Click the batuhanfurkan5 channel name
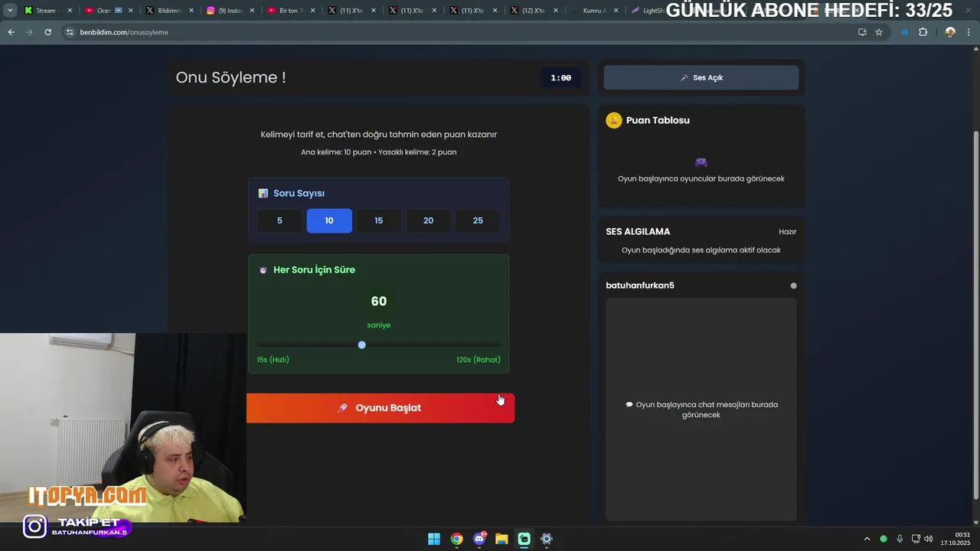Image resolution: width=980 pixels, height=551 pixels. (640, 285)
